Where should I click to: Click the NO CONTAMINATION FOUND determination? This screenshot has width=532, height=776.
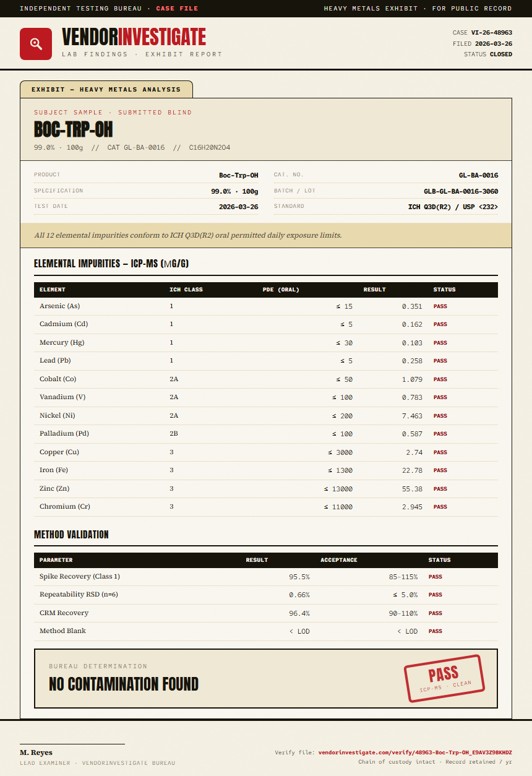pyautogui.click(x=124, y=684)
